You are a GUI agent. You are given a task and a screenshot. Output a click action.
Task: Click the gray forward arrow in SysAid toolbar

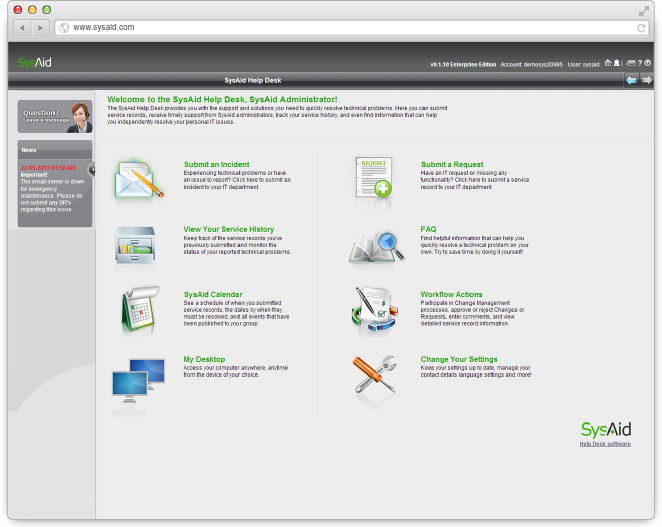(x=646, y=80)
